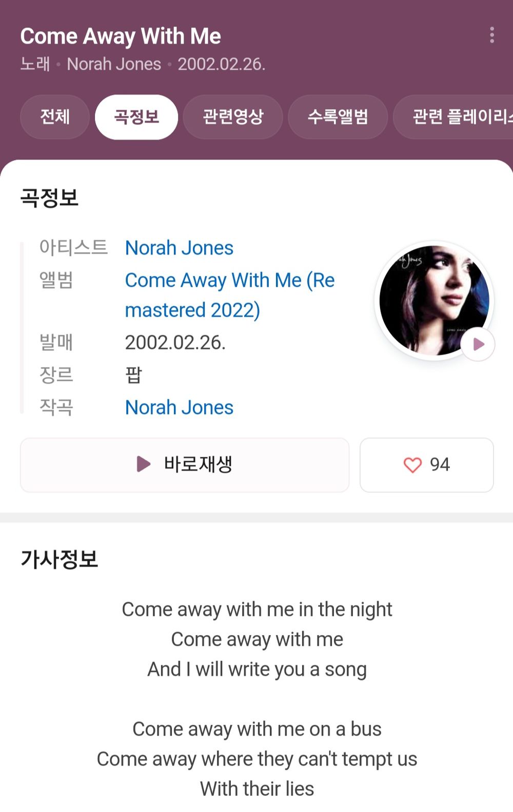
Task: Tap the 2002.02.26. date in the 발매 row
Action: click(175, 343)
